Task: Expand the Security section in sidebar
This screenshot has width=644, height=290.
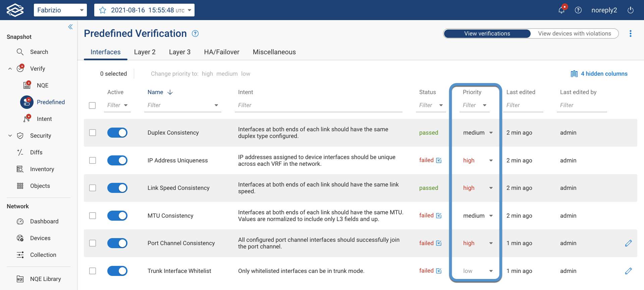Action: [x=10, y=136]
